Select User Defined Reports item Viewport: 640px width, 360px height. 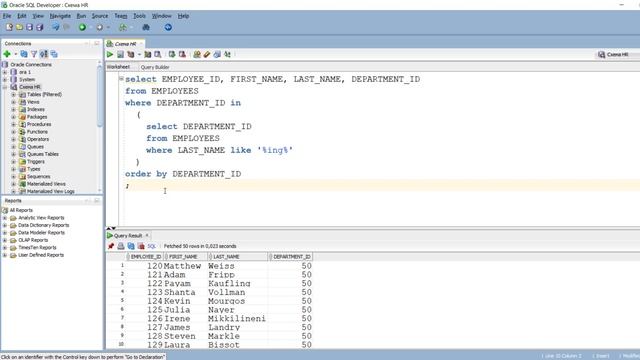point(41,255)
